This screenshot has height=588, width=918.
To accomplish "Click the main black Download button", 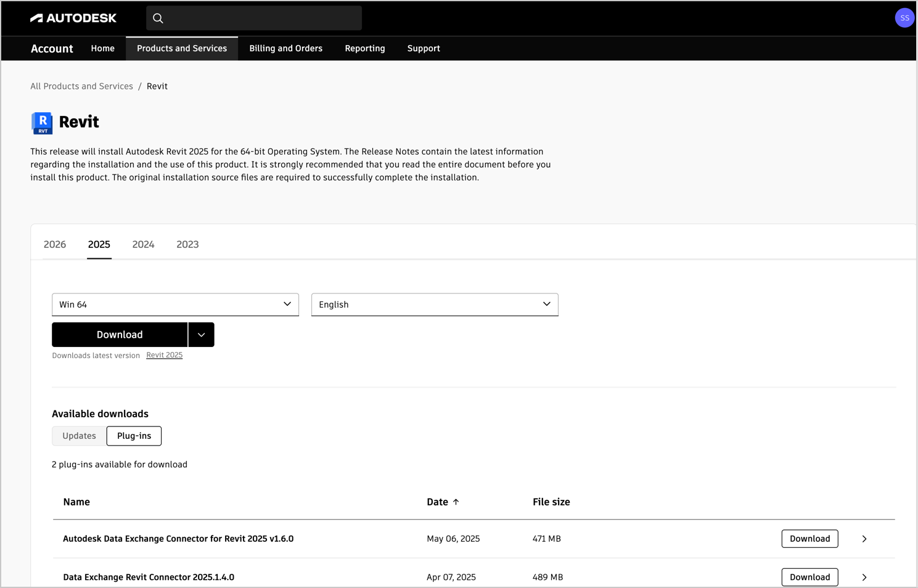I will tap(120, 335).
